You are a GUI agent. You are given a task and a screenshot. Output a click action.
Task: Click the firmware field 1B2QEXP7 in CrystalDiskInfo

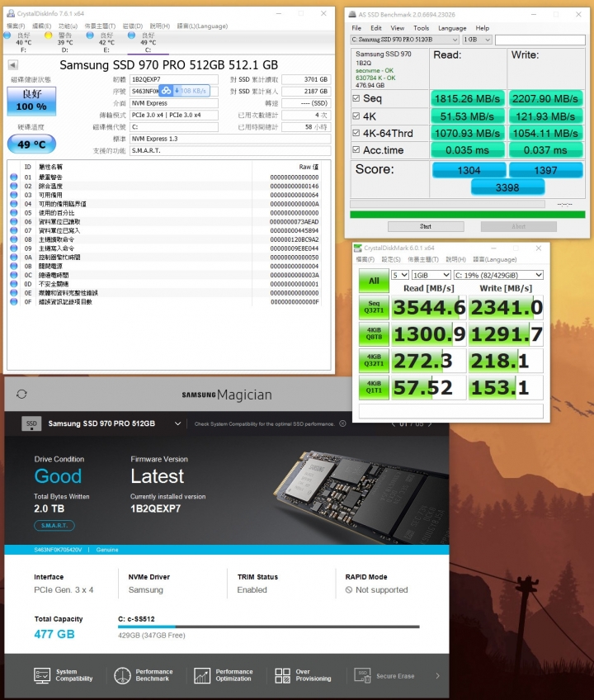pos(174,79)
